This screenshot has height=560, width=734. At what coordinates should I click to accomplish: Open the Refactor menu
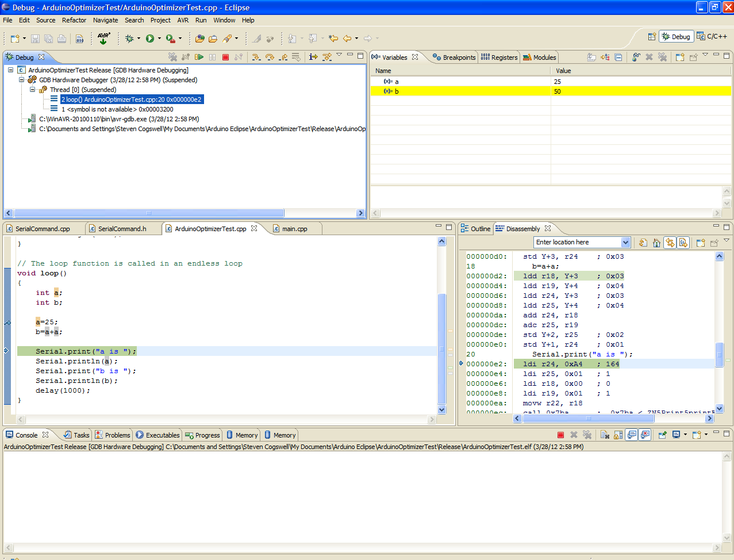pyautogui.click(x=74, y=20)
